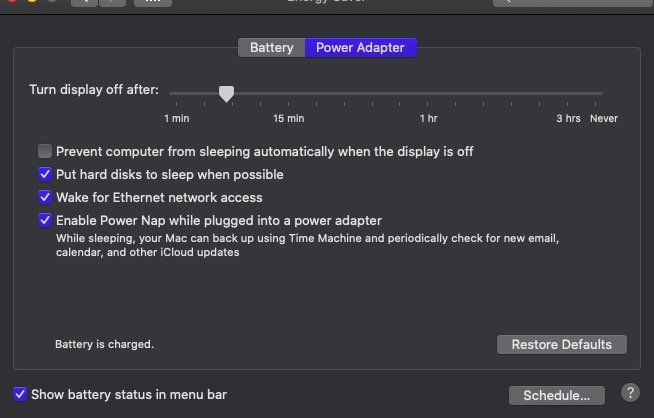Set display slider to the 15 min mark
Image resolution: width=654 pixels, height=418 pixels.
[x=289, y=94]
